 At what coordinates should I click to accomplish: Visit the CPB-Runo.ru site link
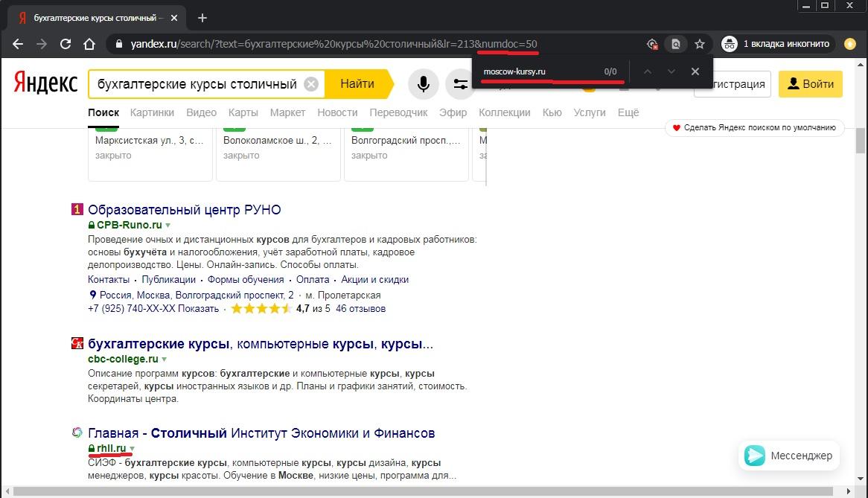click(130, 226)
